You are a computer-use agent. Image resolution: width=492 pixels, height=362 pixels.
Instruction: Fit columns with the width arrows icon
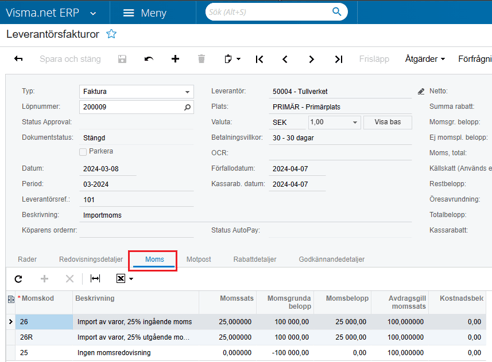coord(95,278)
